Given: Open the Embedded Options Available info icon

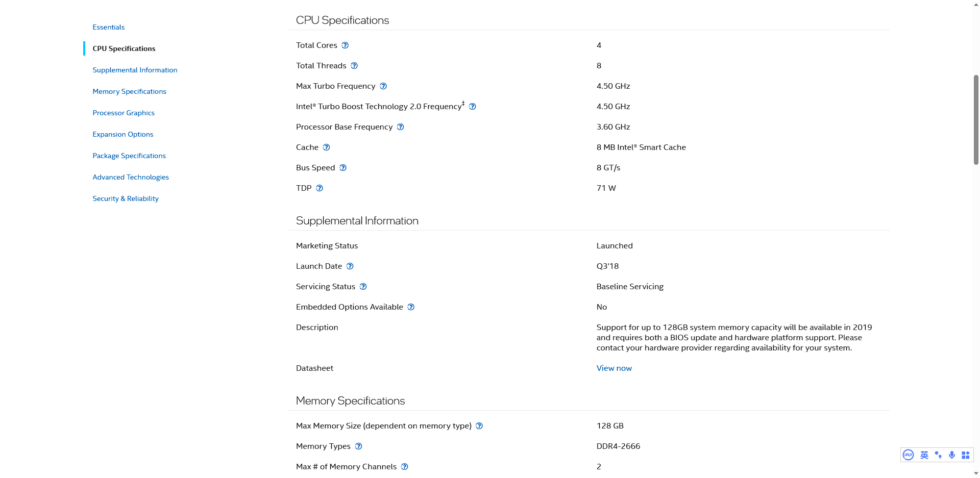Looking at the screenshot, I should click(411, 307).
